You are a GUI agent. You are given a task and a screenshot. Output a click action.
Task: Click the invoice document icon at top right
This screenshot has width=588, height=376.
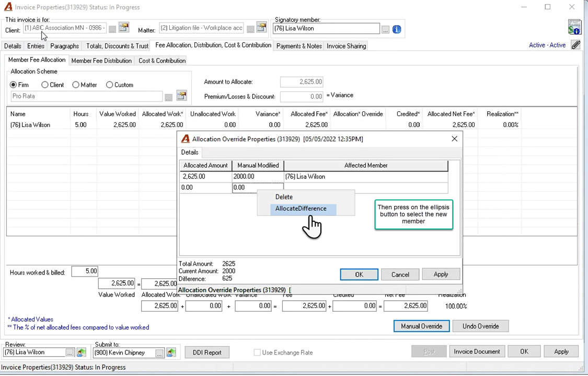pos(574,27)
